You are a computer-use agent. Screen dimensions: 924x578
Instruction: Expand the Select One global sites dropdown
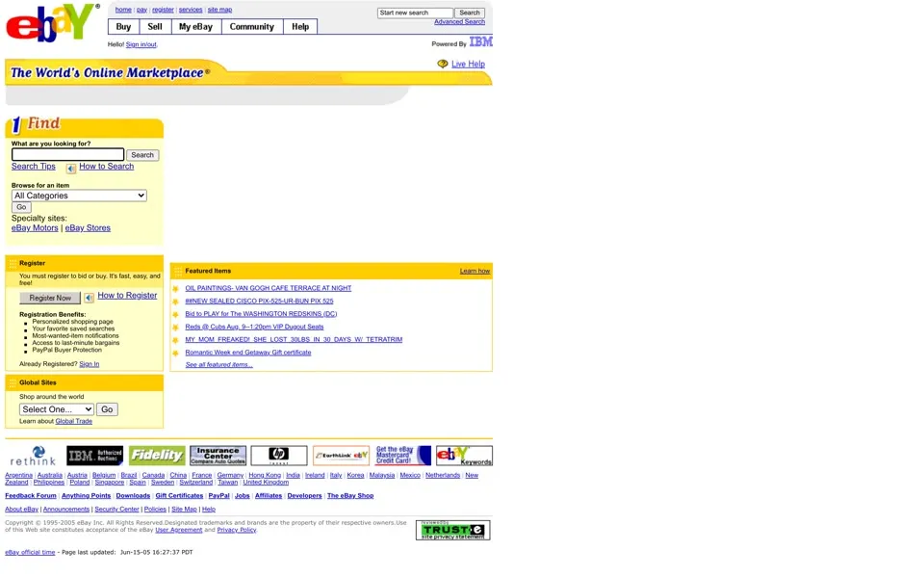pyautogui.click(x=57, y=409)
